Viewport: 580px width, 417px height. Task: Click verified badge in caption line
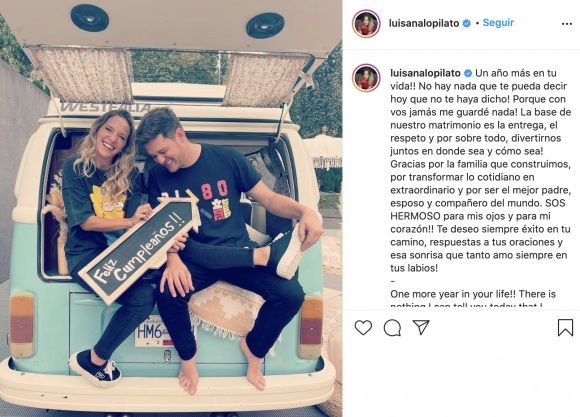click(468, 73)
